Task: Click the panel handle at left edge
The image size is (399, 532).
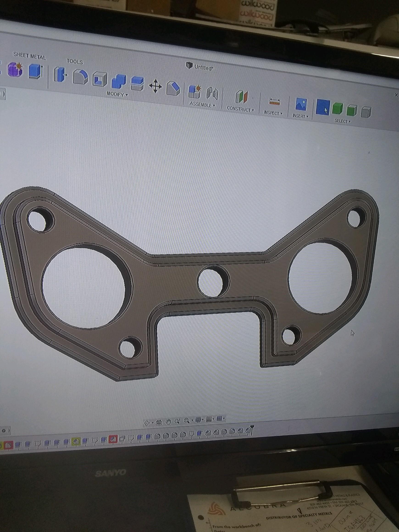Action: point(3,94)
